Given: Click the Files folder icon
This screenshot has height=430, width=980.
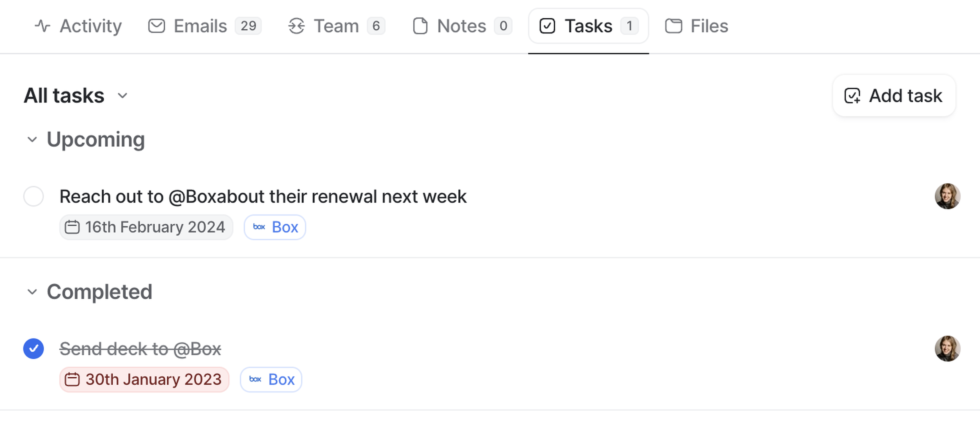Looking at the screenshot, I should tap(673, 26).
